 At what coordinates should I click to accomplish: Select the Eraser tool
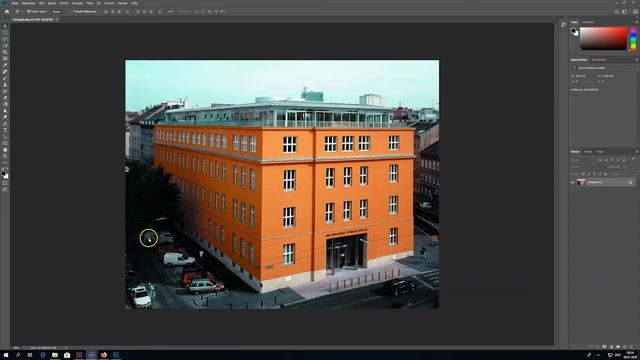(5, 98)
